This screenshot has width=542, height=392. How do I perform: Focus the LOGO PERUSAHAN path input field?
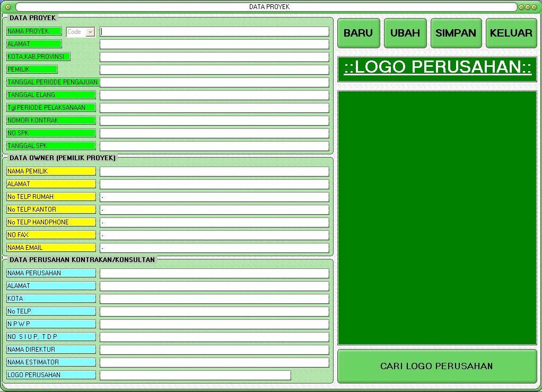pyautogui.click(x=195, y=376)
